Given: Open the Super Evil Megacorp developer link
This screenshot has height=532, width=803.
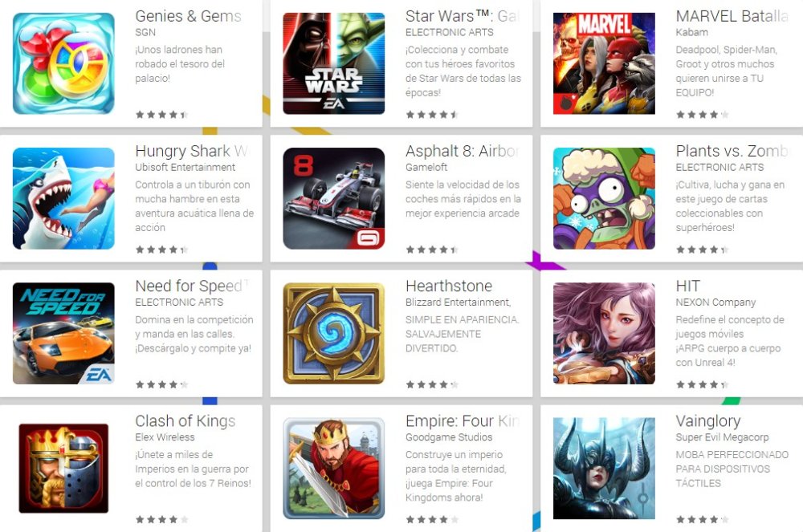Looking at the screenshot, I should pyautogui.click(x=722, y=437).
